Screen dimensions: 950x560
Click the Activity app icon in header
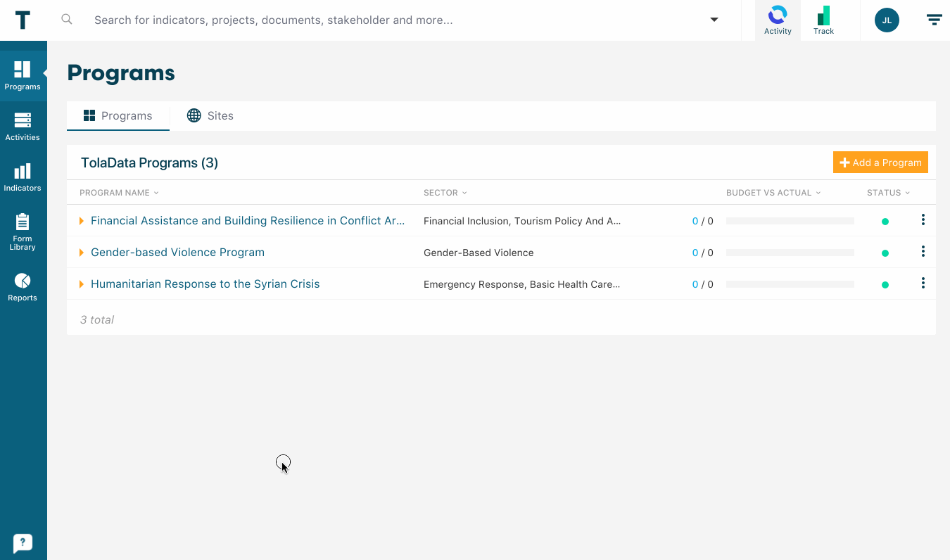pos(778,20)
